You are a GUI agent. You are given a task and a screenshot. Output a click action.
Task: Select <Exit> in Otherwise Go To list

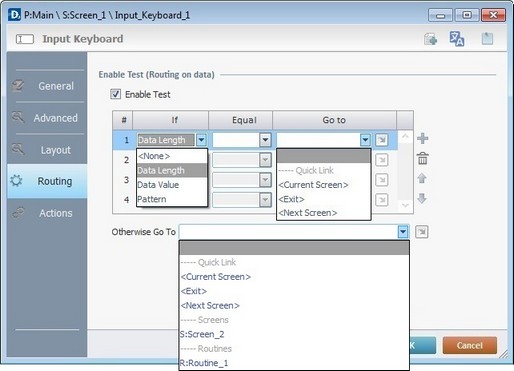pyautogui.click(x=294, y=291)
